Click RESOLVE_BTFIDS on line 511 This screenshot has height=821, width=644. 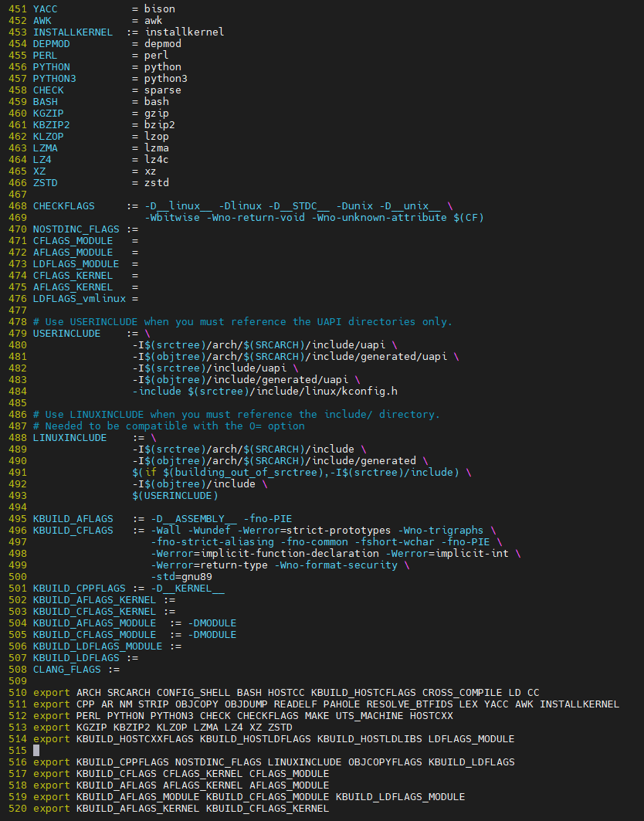[410, 704]
